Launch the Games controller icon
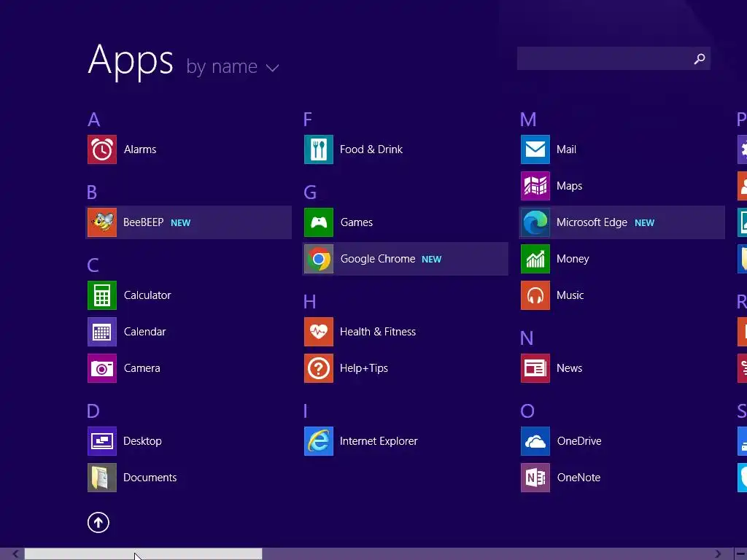Screen dimensions: 747x560 [x=319, y=222]
